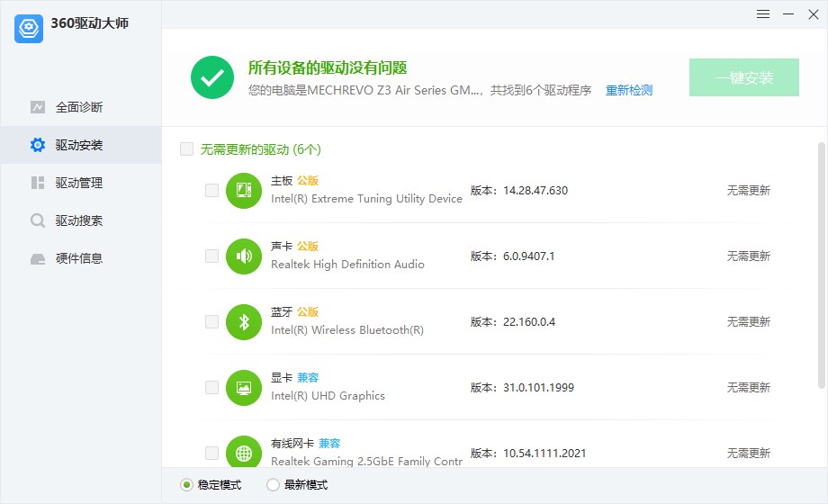Viewport: 828px width, 504px height.
Task: Click the 蓝牙 Bluetooth device icon
Action: [x=243, y=322]
